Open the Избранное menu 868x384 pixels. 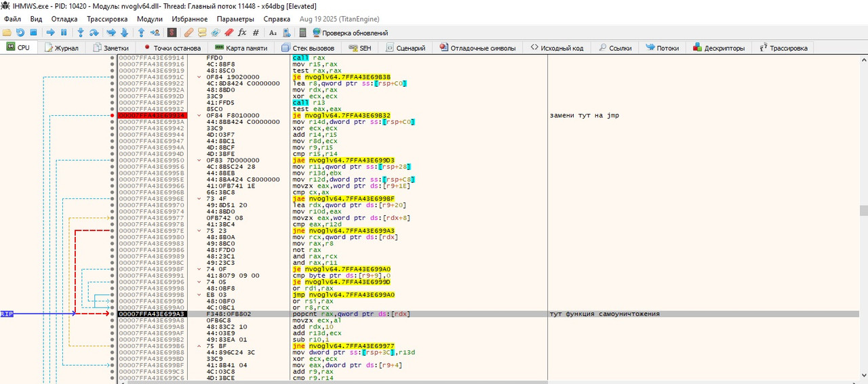(190, 19)
